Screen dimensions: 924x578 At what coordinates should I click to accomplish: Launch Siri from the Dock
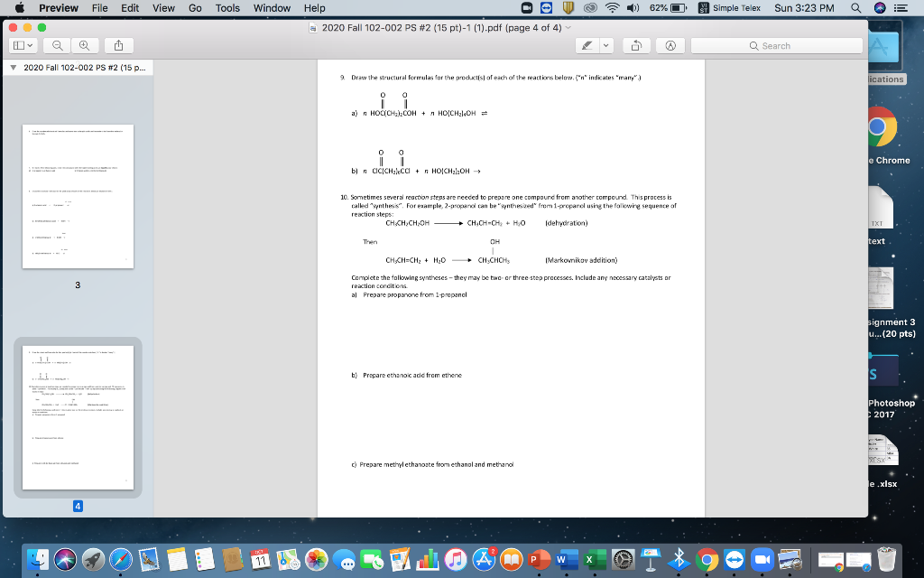point(65,559)
